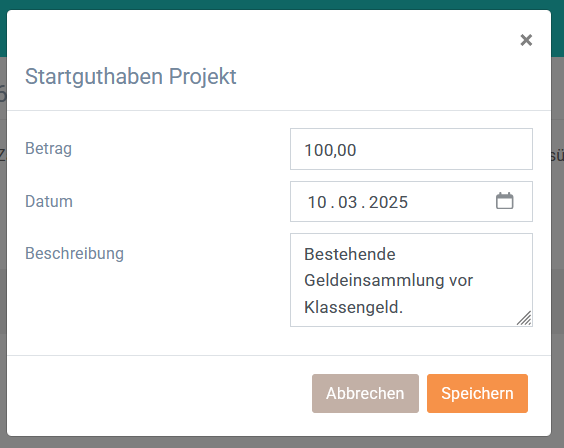Cancel with the Abbrechen button
The image size is (564, 448).
tap(365, 393)
